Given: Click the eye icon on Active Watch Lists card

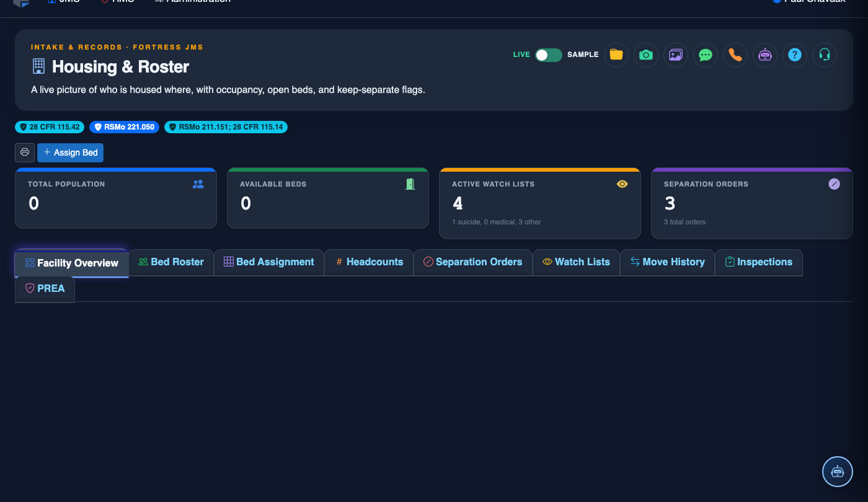Looking at the screenshot, I should coord(622,184).
